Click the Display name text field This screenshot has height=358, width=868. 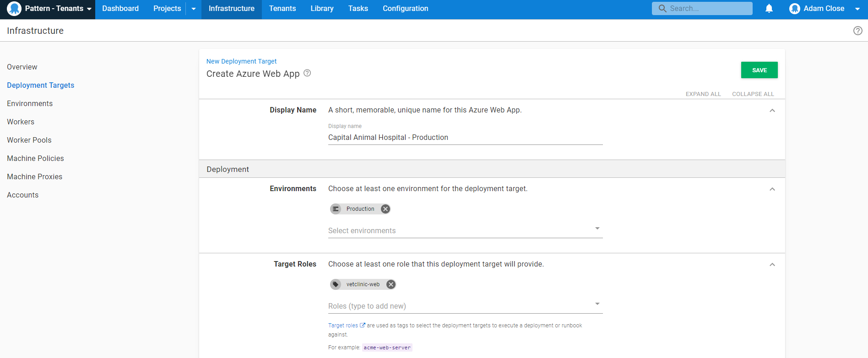coord(465,138)
